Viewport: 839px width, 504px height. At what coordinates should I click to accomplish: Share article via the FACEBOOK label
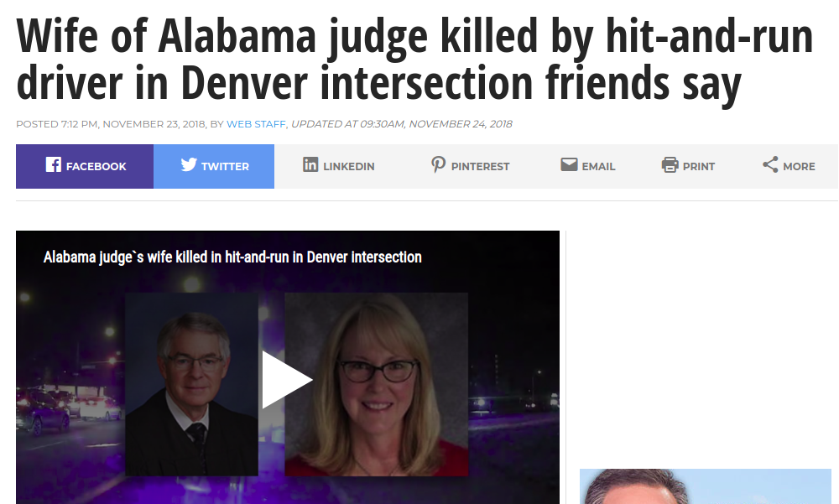[x=96, y=166]
